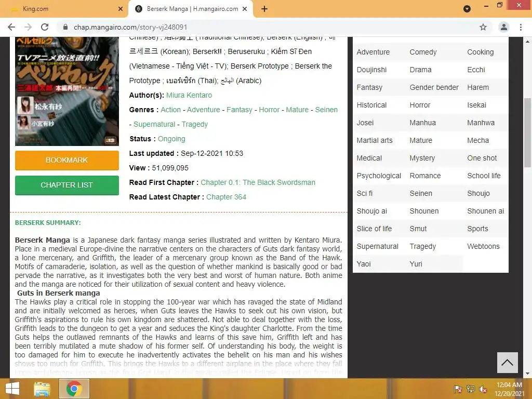Image resolution: width=532 pixels, height=399 pixels.
Task: Click the Adventure genre link in Genres row
Action: [x=203, y=110]
